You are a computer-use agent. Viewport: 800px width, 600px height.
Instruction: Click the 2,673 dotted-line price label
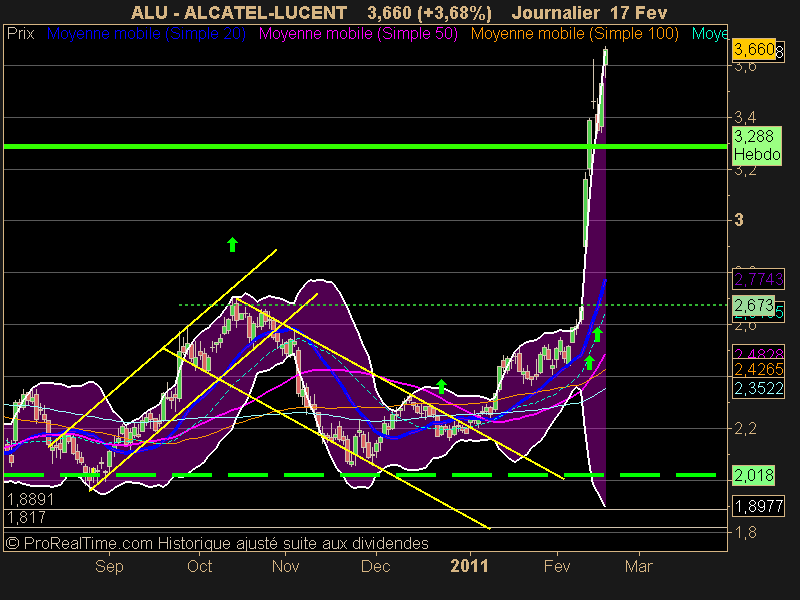click(x=754, y=305)
